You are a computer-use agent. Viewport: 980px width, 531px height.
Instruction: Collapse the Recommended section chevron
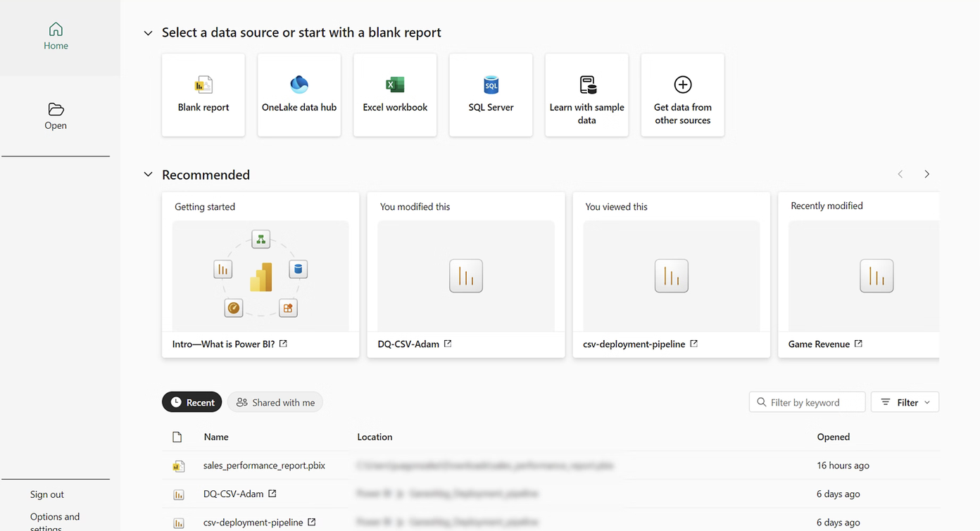[148, 175]
